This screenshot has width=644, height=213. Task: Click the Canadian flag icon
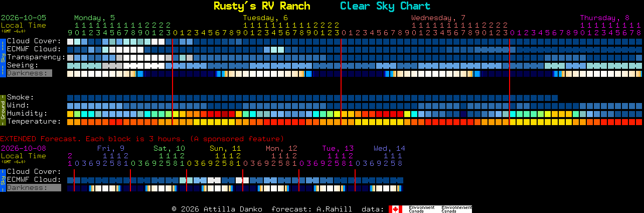(x=395, y=209)
